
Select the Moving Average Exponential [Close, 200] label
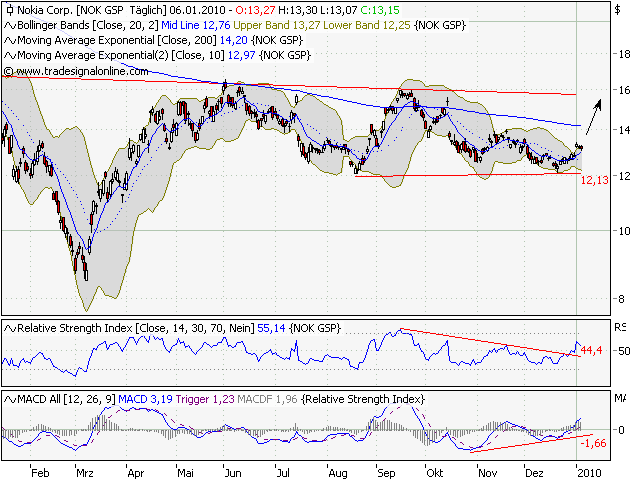point(117,40)
